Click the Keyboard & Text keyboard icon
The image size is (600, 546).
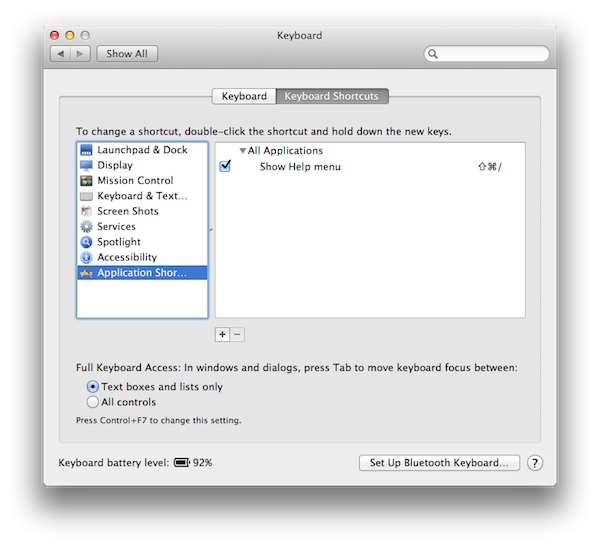click(x=86, y=196)
